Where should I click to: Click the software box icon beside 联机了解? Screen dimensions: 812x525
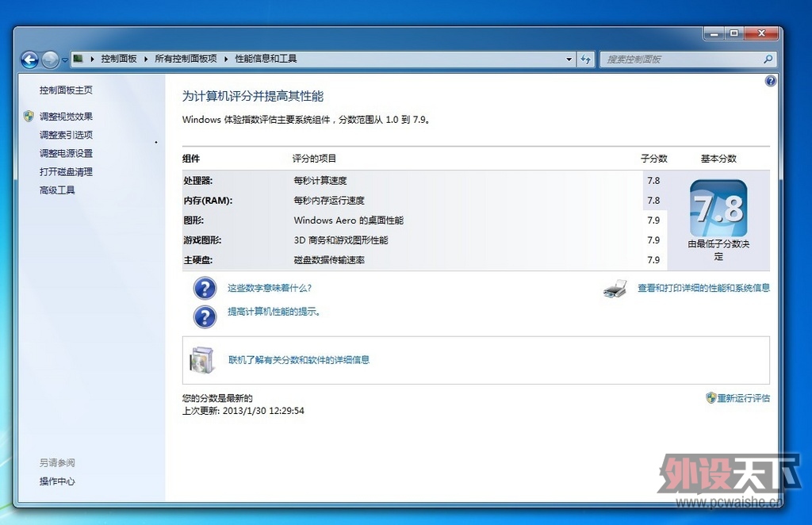(x=202, y=360)
